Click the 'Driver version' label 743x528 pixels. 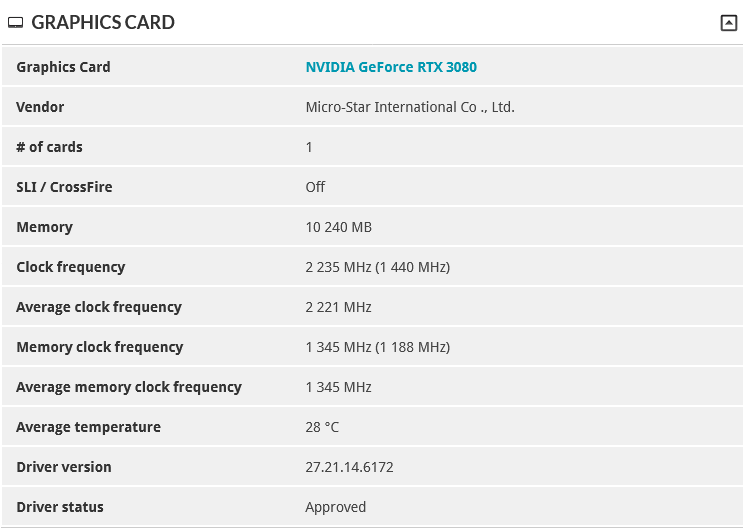coord(64,467)
